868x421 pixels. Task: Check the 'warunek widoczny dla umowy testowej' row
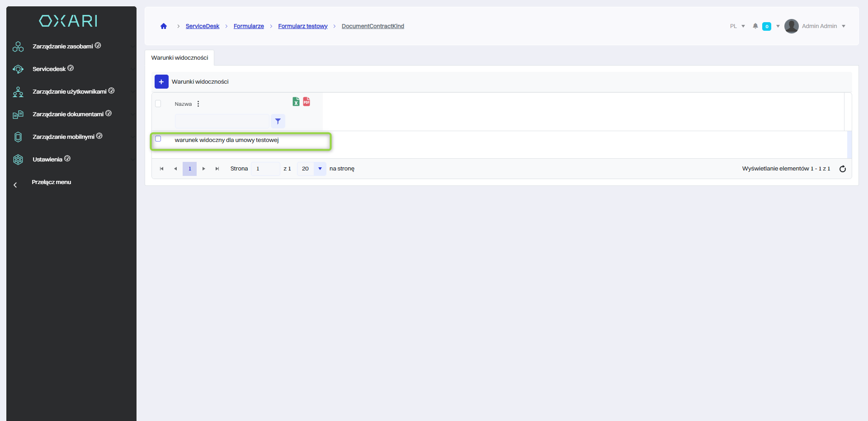[158, 139]
